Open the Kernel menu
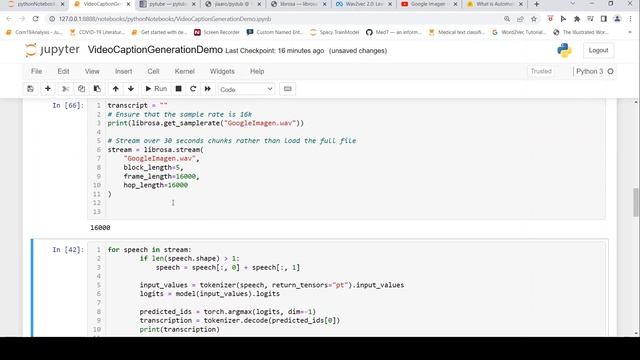Image resolution: width=640 pixels, height=360 pixels. (184, 71)
